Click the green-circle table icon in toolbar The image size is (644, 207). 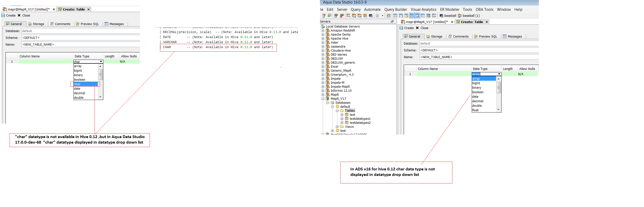(x=330, y=16)
